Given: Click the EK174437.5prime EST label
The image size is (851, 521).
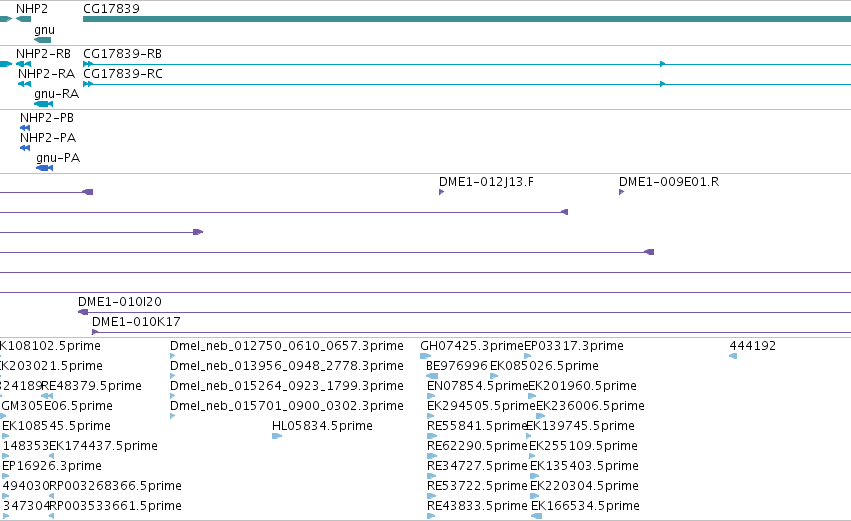Looking at the screenshot, I should point(103,446).
